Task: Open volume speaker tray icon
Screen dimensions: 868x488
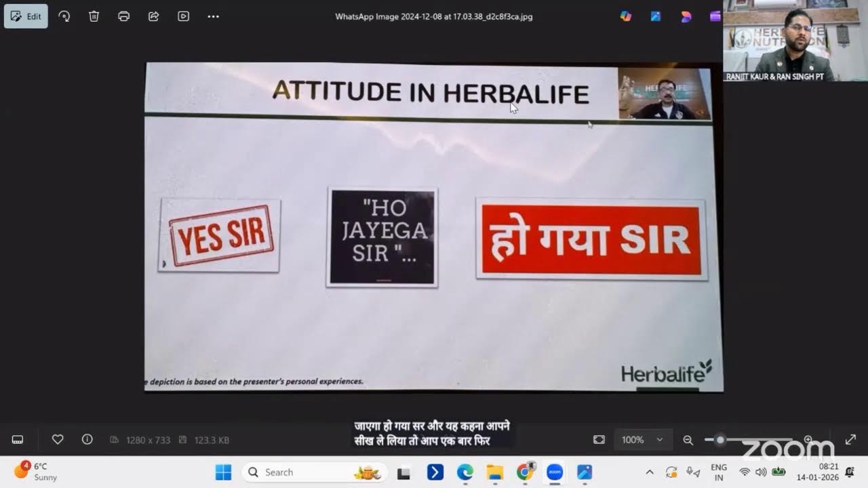Action: 761,472
